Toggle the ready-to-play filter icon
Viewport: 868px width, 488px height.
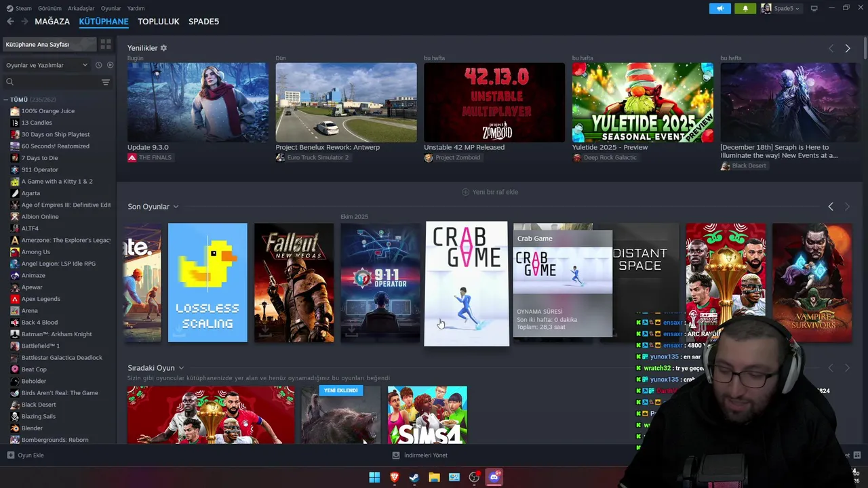click(111, 65)
